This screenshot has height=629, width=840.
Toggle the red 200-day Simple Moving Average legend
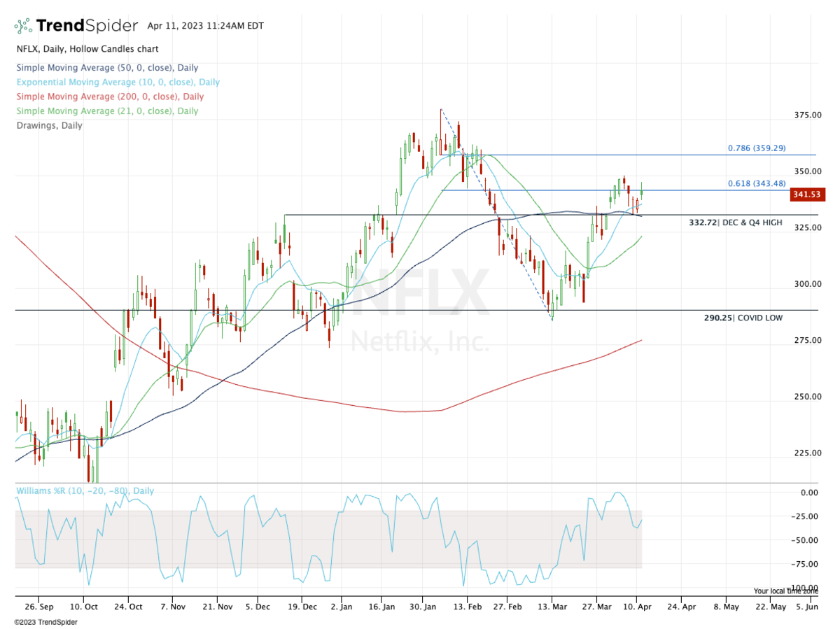[110, 97]
